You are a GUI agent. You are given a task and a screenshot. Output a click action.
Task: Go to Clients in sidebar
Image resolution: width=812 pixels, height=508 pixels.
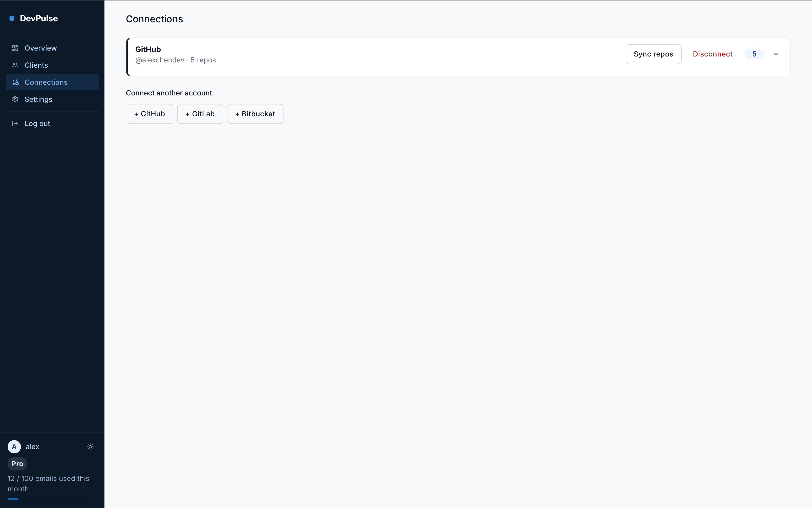(52, 65)
